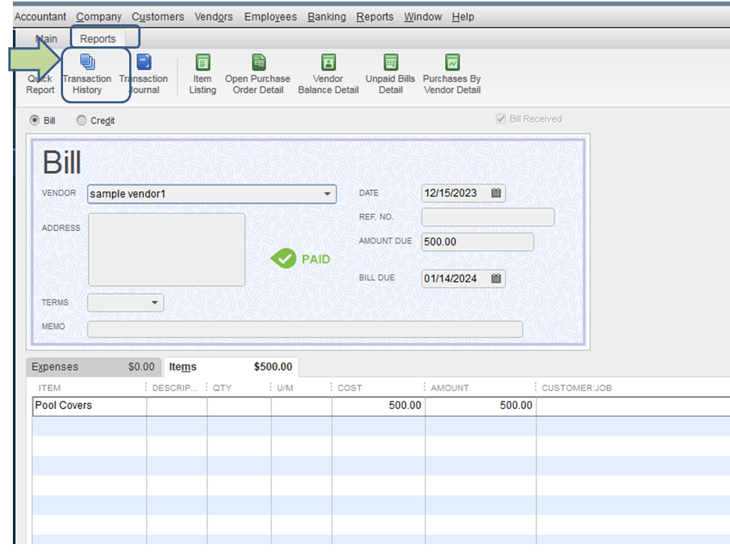This screenshot has height=560, width=730.
Task: Switch to the Items tab
Action: pyautogui.click(x=230, y=367)
